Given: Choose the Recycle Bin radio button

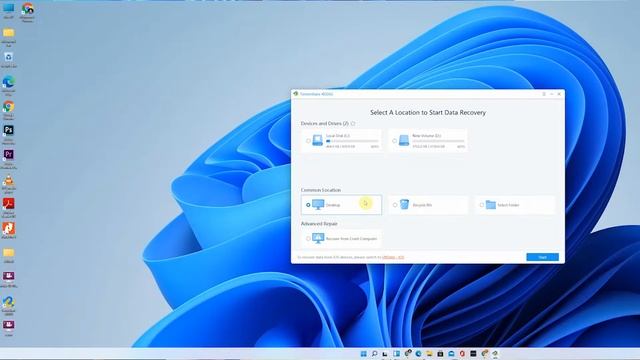Looking at the screenshot, I should (x=395, y=205).
